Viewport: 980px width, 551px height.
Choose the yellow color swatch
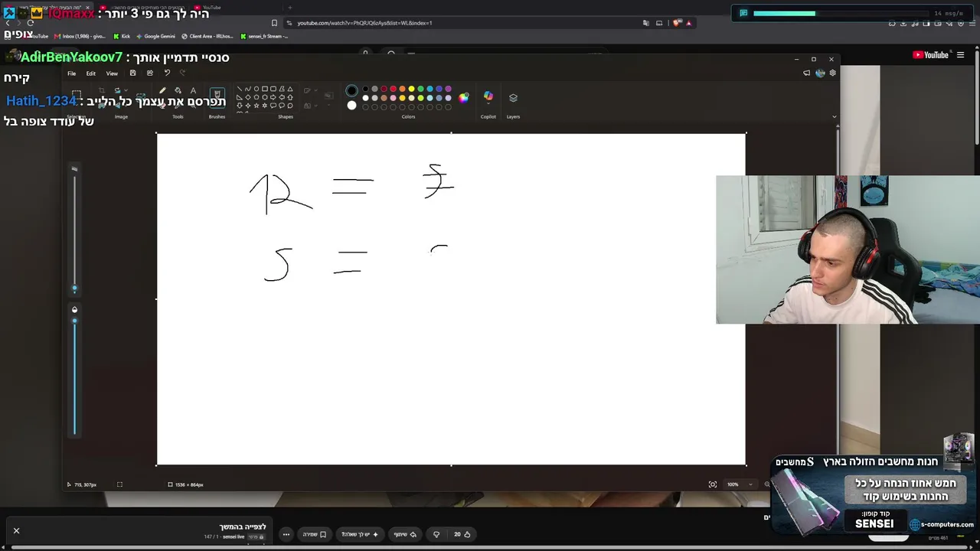pos(411,89)
